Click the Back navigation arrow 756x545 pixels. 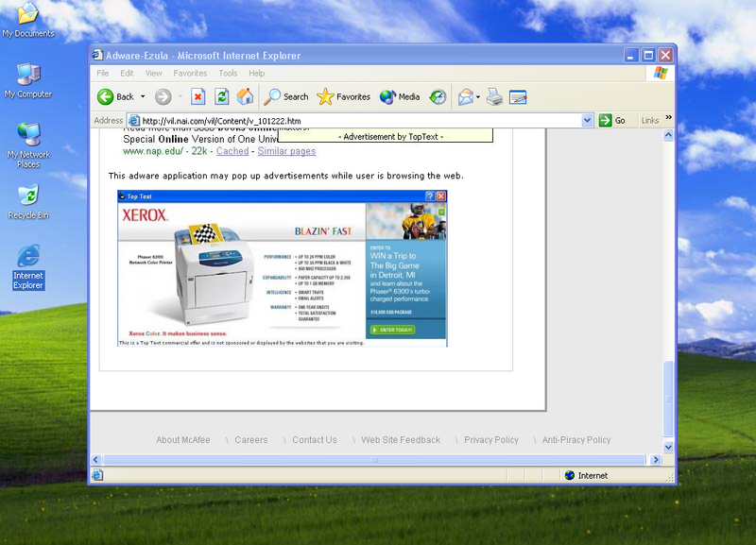tap(105, 97)
